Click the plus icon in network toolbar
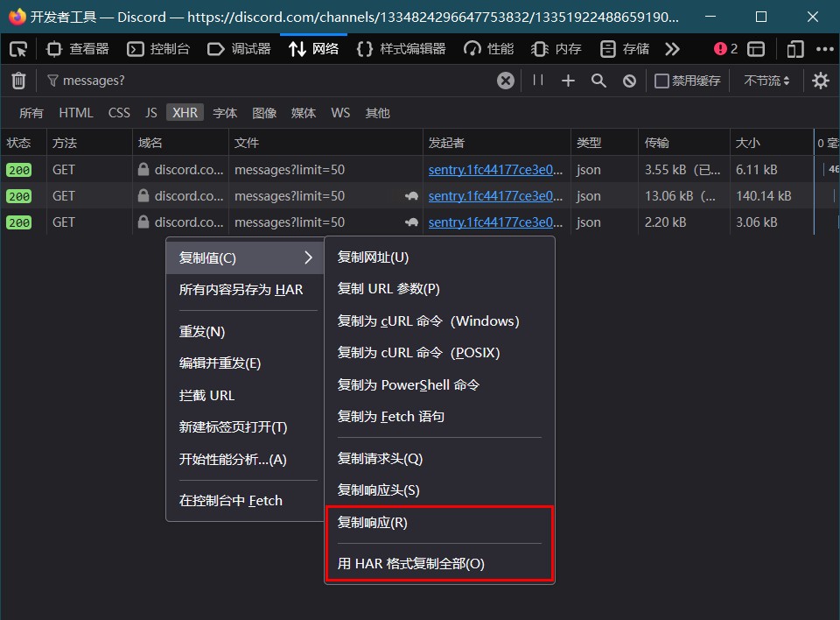This screenshot has height=620, width=840. pyautogui.click(x=568, y=81)
